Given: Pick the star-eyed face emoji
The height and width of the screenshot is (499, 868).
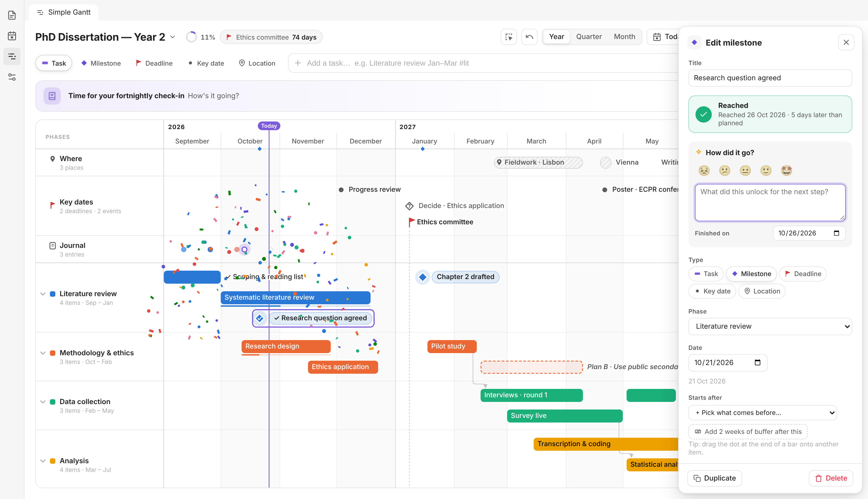Looking at the screenshot, I should pyautogui.click(x=786, y=170).
